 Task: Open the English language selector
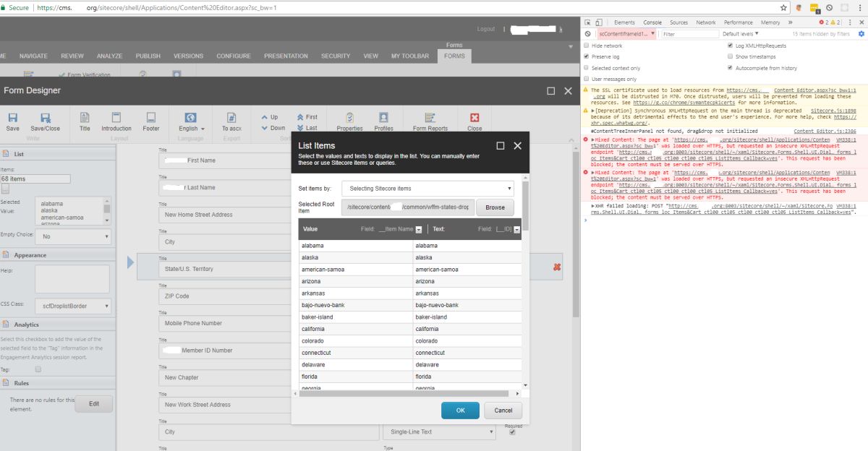tap(191, 121)
